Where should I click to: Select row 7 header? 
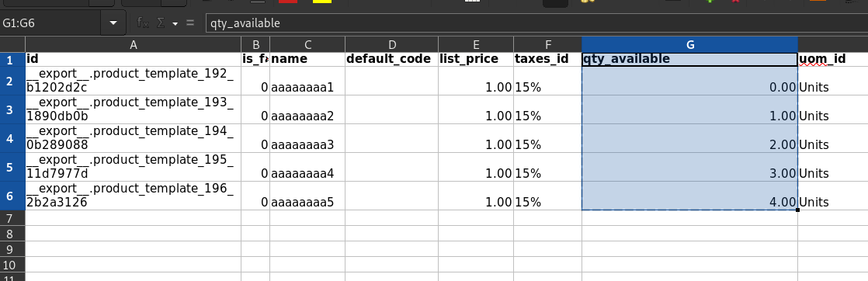click(x=12, y=218)
